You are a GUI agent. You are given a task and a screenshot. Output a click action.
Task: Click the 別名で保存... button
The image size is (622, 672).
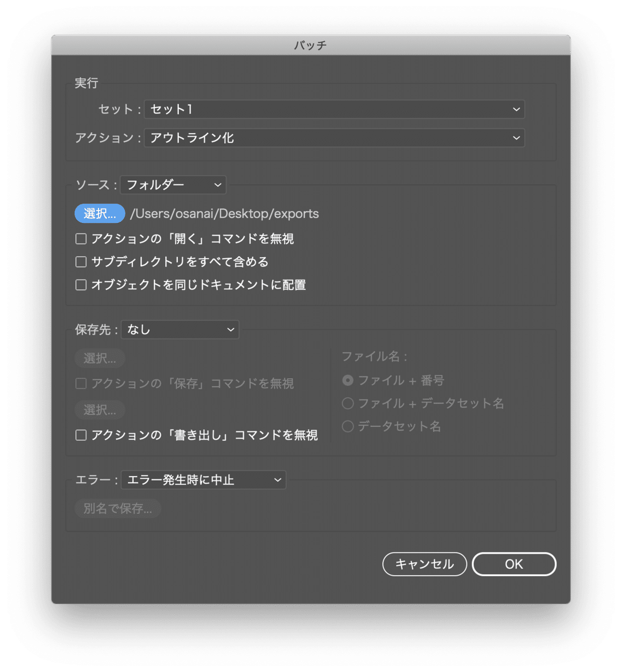click(118, 508)
